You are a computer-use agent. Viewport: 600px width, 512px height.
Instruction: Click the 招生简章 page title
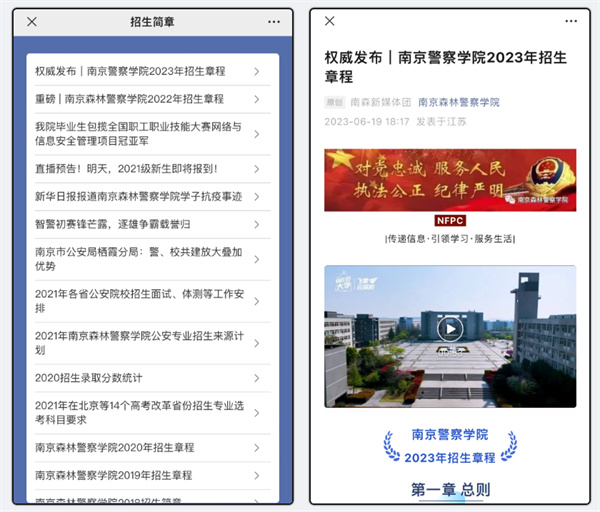(152, 22)
